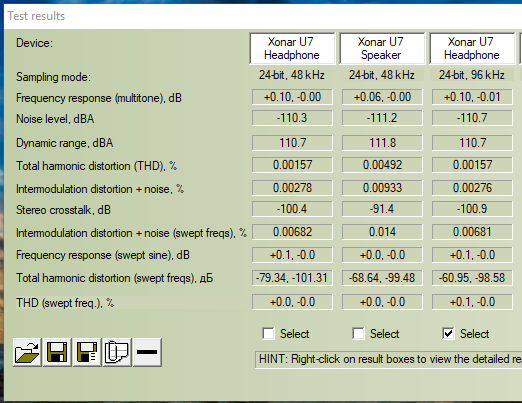Click the +0.10, -0.00 multitone frequency response box
Image resolution: width=522 pixels, height=403 pixels.
pos(292,97)
